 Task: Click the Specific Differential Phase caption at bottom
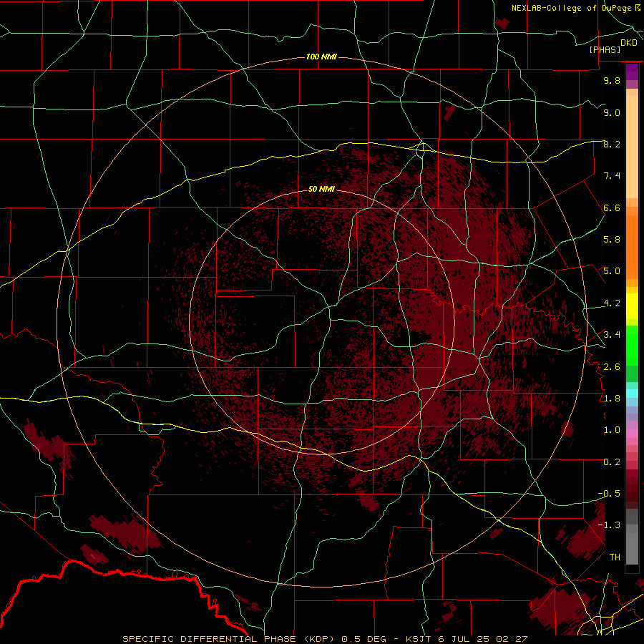point(325,639)
